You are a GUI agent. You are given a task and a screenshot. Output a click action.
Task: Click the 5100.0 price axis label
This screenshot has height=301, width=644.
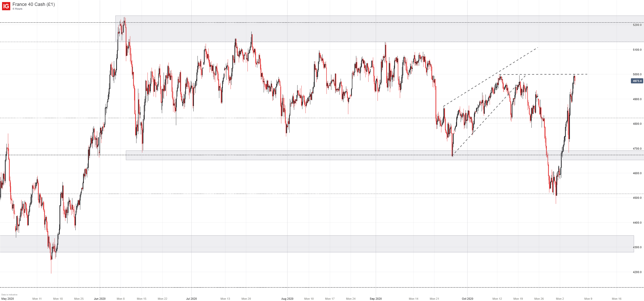click(637, 50)
